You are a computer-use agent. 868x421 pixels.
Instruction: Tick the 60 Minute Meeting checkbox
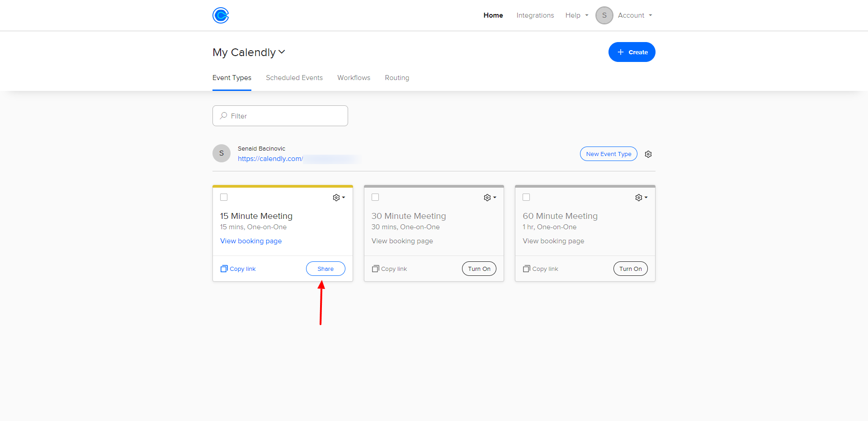click(526, 197)
